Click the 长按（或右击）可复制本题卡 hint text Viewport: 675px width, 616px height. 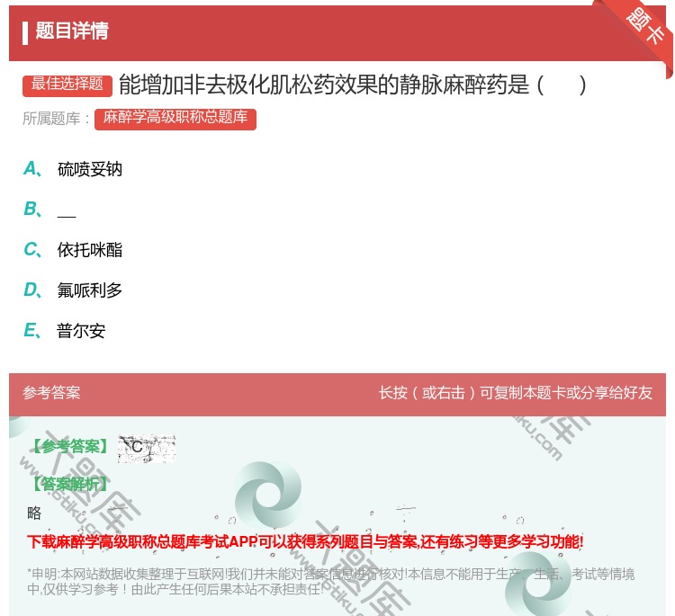point(516,393)
